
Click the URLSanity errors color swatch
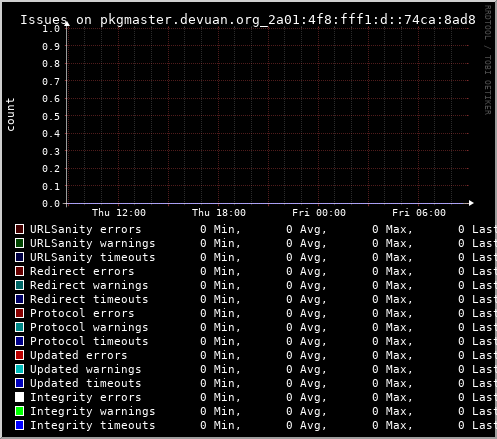pos(20,229)
